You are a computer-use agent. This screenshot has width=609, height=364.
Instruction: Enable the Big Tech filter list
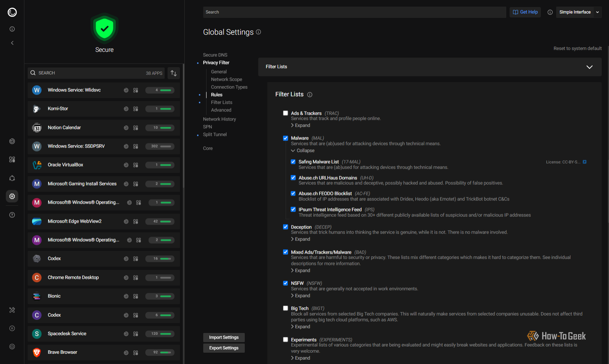285,308
